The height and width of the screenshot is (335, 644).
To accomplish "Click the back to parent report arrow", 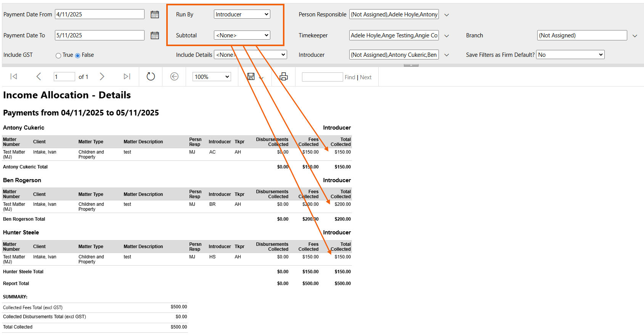I will tap(174, 77).
